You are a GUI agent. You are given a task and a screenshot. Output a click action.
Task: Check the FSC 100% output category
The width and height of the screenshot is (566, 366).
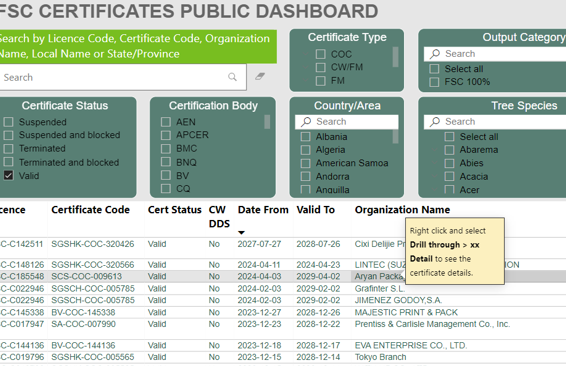click(434, 82)
